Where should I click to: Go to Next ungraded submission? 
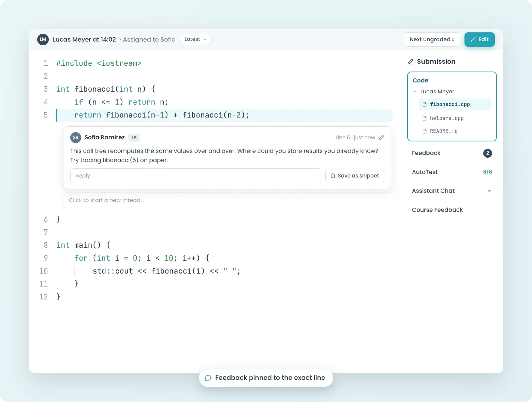(432, 40)
